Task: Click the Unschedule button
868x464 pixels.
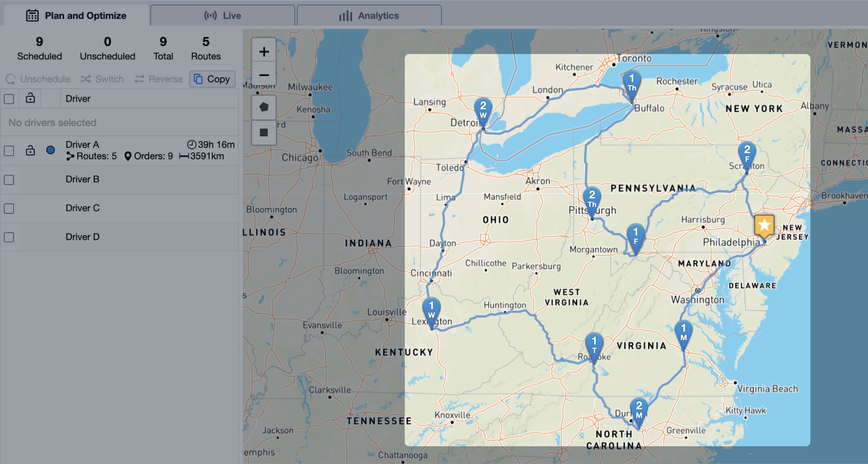Action: click(38, 79)
